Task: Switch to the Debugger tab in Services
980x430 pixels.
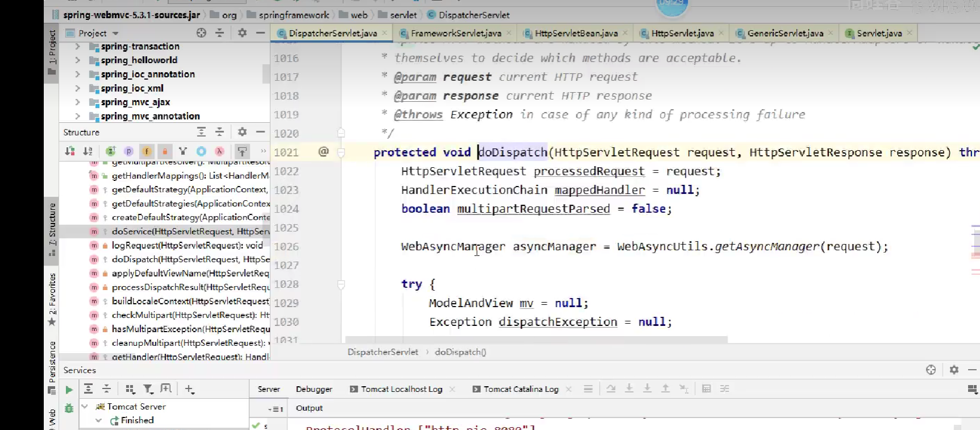Action: click(x=314, y=389)
